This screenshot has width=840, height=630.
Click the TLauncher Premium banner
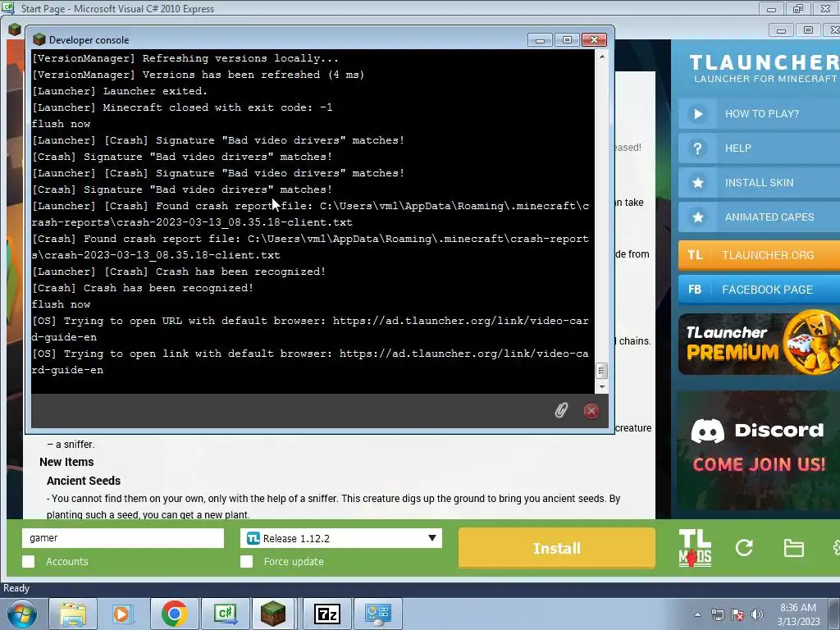(x=759, y=344)
